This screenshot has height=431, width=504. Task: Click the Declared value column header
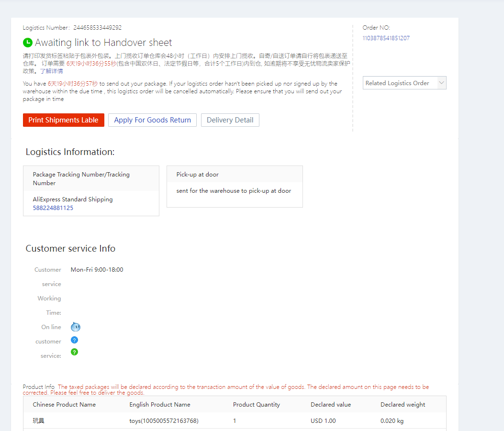coord(331,405)
